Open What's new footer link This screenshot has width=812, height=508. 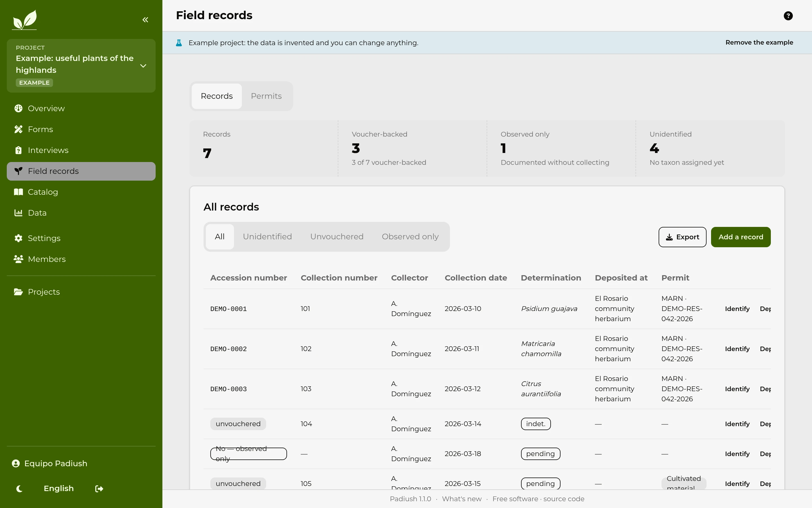tap(462, 499)
